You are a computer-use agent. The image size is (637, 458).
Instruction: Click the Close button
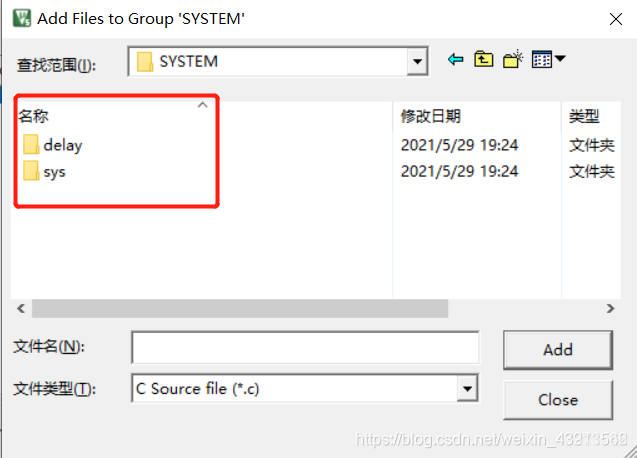coord(558,400)
